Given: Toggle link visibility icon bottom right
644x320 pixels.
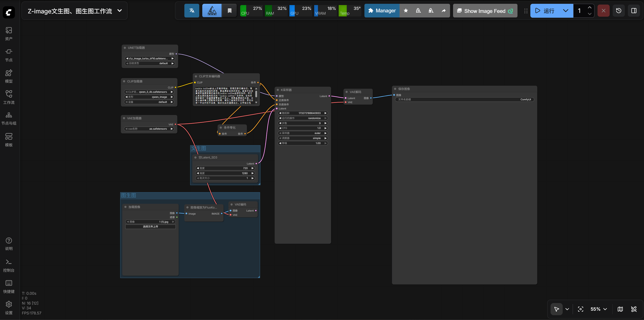Looking at the screenshot, I should [x=634, y=309].
